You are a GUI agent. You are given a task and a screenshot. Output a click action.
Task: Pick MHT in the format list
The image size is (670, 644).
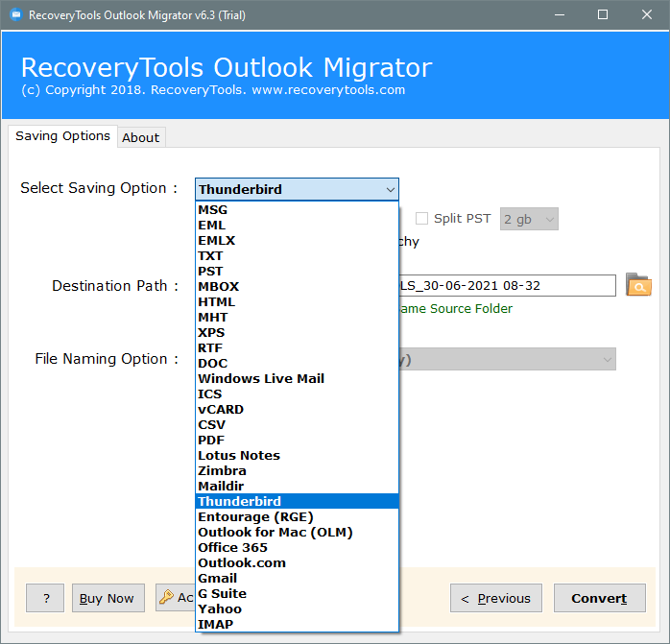point(297,318)
